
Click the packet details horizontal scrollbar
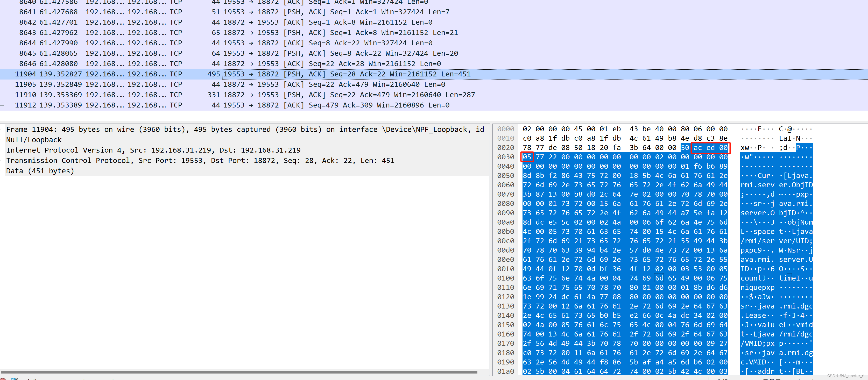[239, 372]
